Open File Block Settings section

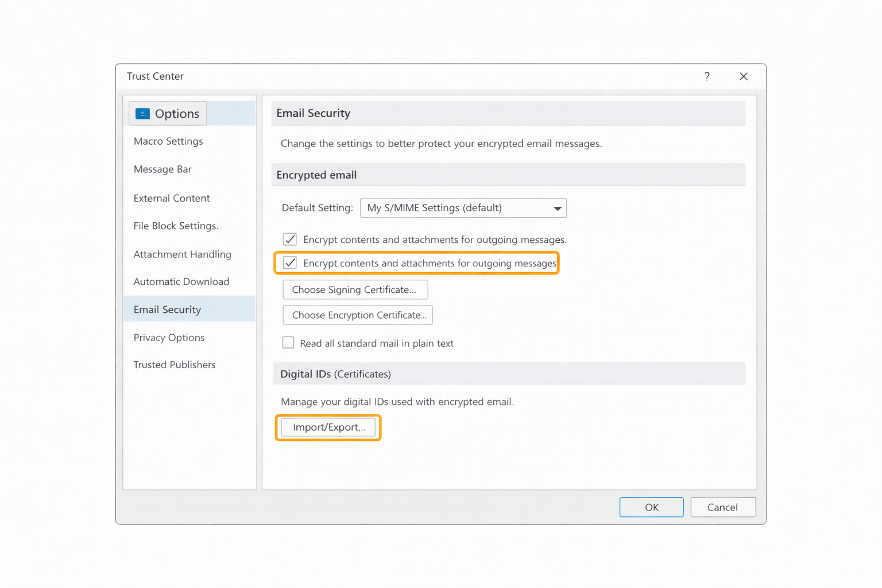(176, 226)
